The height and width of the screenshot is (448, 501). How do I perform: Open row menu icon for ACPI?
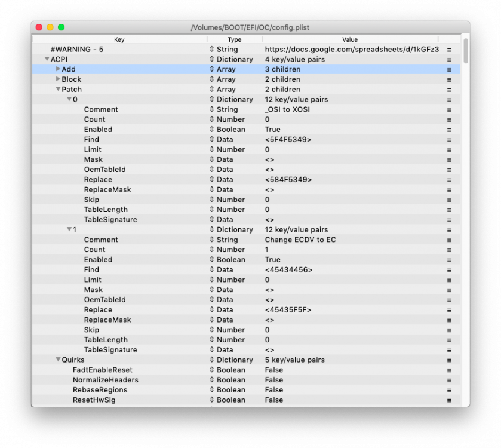pos(449,60)
